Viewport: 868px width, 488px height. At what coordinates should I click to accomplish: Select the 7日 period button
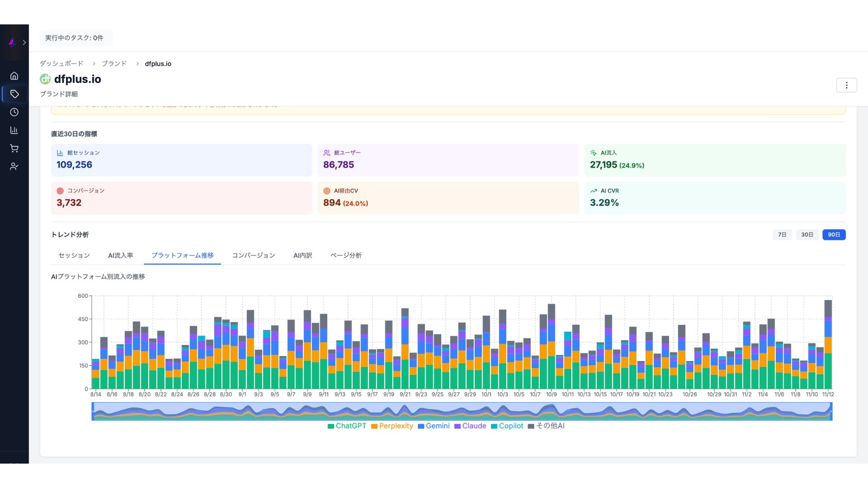pos(782,235)
